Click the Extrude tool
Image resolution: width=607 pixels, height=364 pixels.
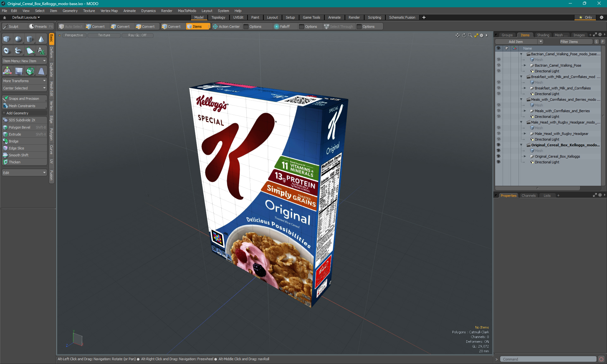[24, 134]
